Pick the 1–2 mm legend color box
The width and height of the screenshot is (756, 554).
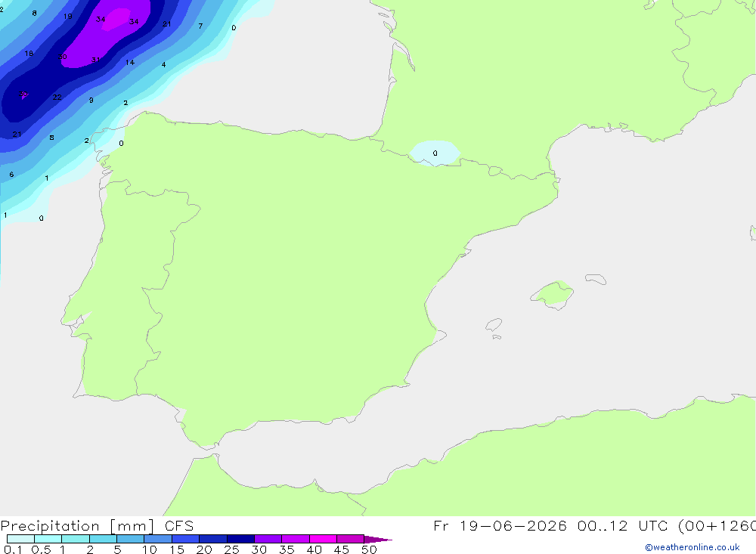click(x=75, y=539)
